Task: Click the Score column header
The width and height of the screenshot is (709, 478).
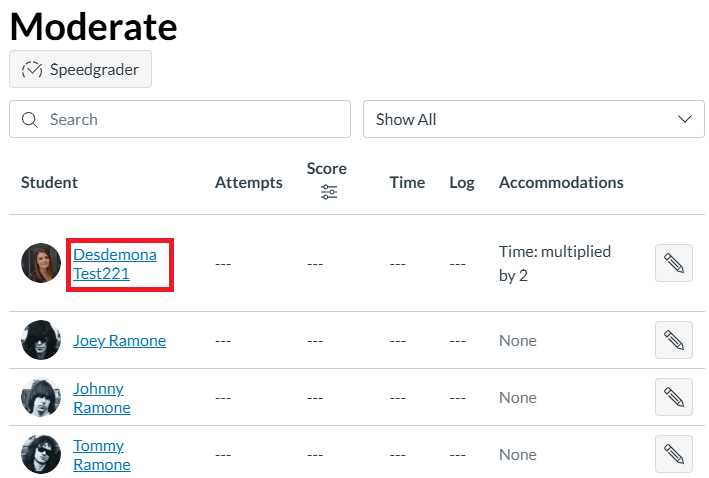Action: pyautogui.click(x=327, y=168)
